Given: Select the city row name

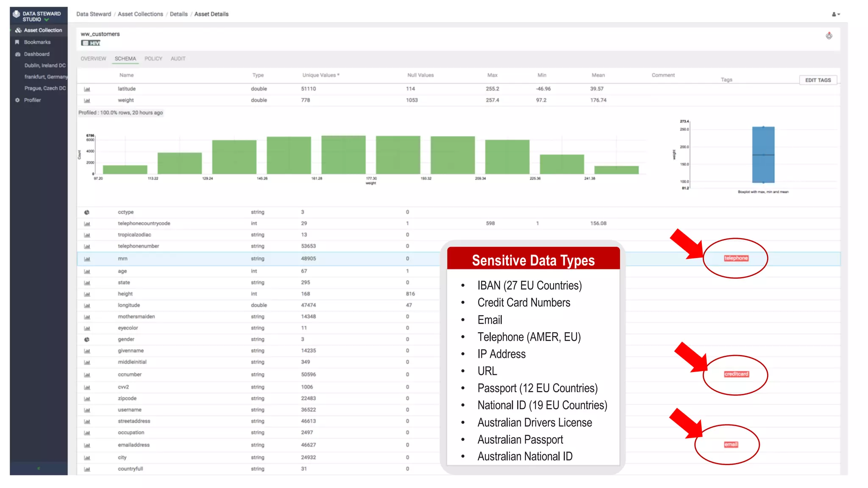Looking at the screenshot, I should [122, 457].
